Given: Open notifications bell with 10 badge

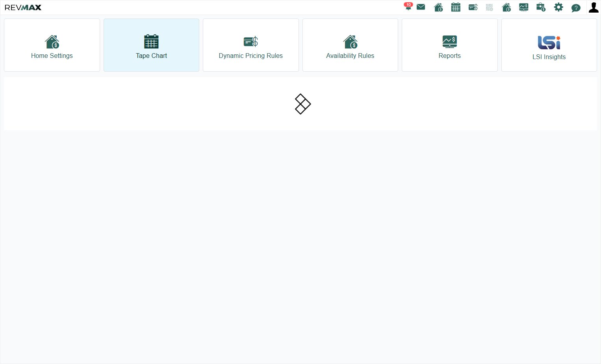Looking at the screenshot, I should [408, 7].
